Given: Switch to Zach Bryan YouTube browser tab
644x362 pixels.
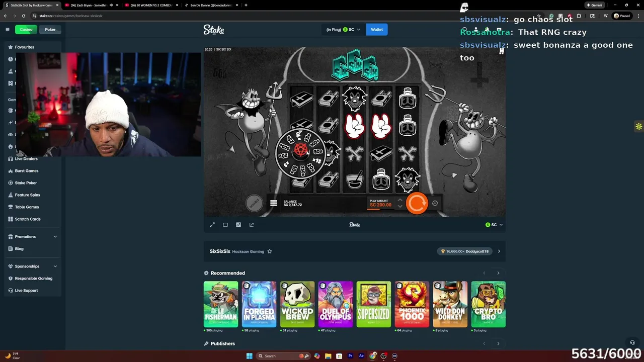Looking at the screenshot, I should pos(91,5).
